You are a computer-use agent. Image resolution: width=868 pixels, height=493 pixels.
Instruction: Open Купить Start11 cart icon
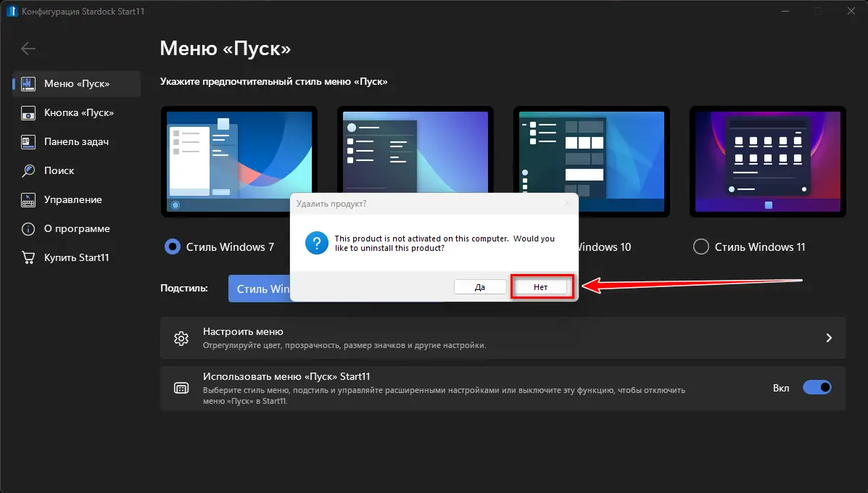(x=28, y=257)
